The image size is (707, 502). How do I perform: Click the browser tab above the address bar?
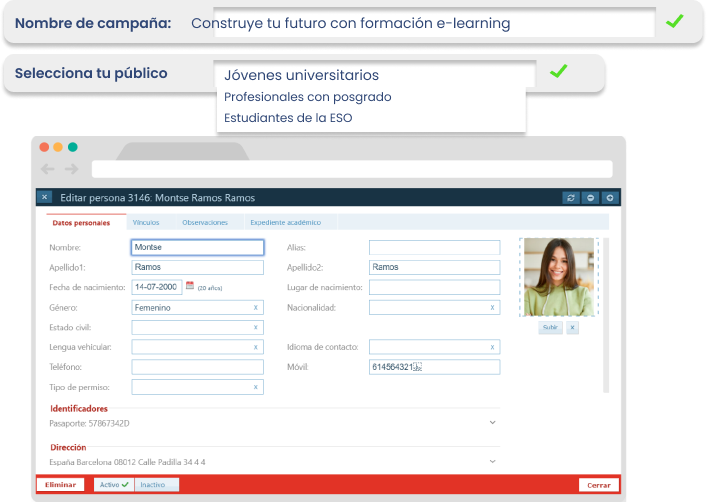point(183,151)
